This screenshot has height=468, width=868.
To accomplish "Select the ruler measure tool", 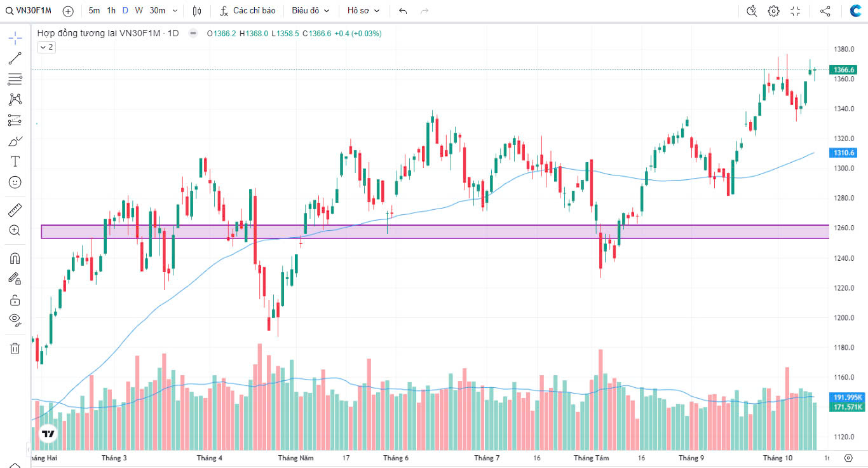I will click(x=15, y=209).
